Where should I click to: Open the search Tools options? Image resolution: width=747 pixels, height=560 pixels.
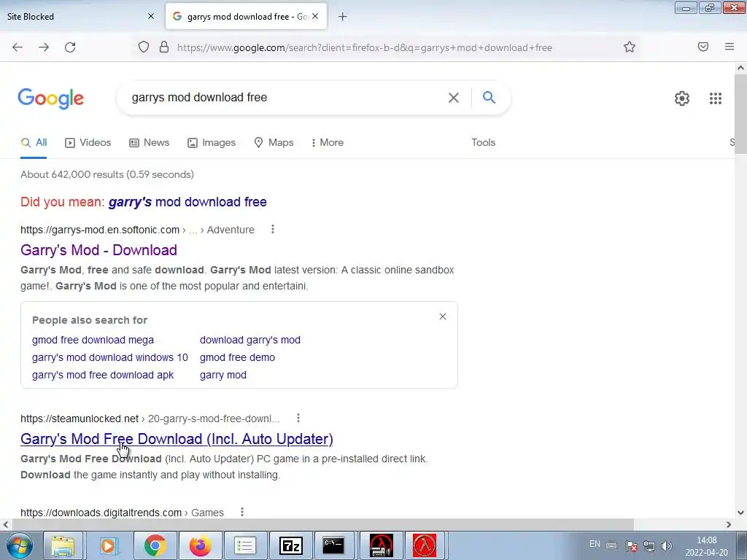[483, 142]
